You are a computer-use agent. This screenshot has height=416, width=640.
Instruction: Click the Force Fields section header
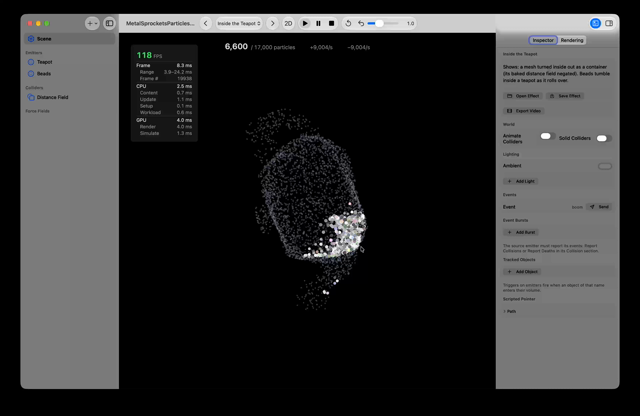pyautogui.click(x=38, y=111)
